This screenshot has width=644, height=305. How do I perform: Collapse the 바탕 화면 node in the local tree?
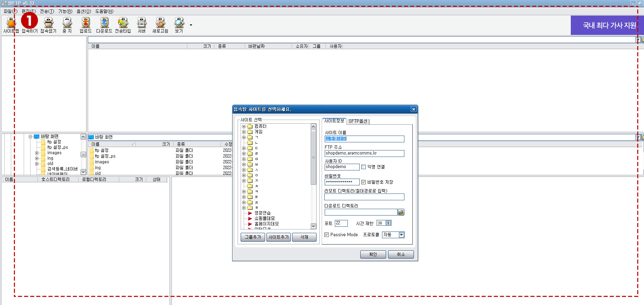click(x=30, y=137)
